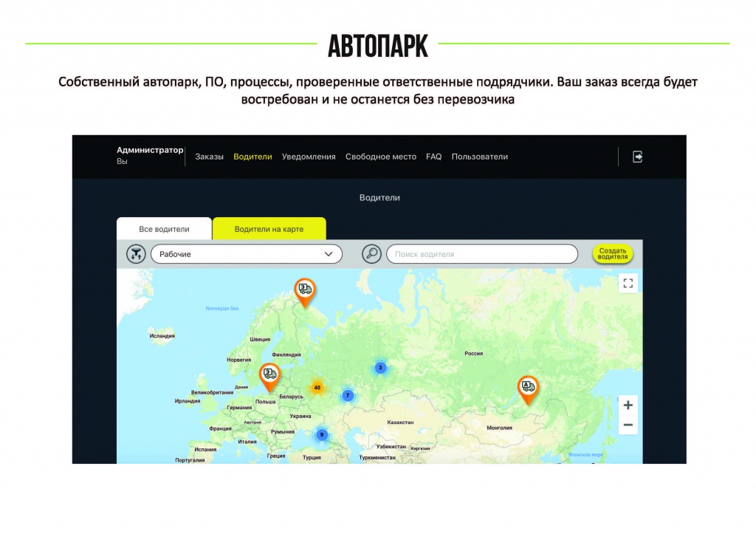
Task: Select truck marker above Mongolia
Action: (528, 390)
